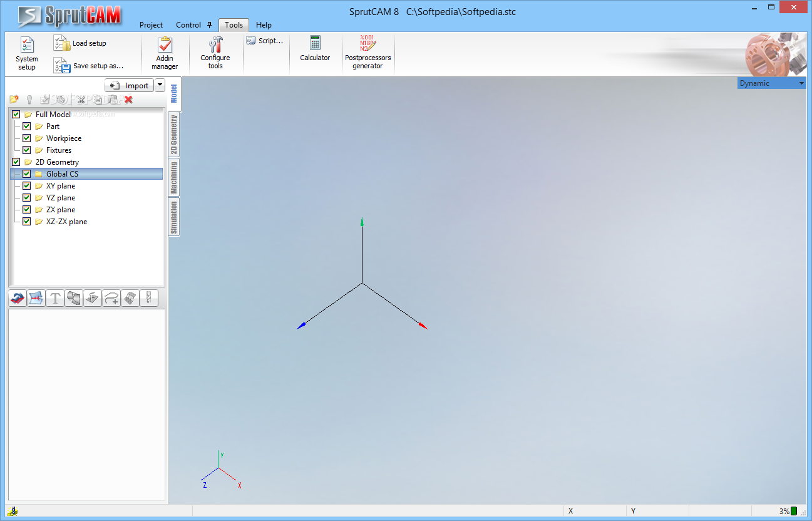Click Load setup icon
The height and width of the screenshot is (521, 812).
[61, 43]
